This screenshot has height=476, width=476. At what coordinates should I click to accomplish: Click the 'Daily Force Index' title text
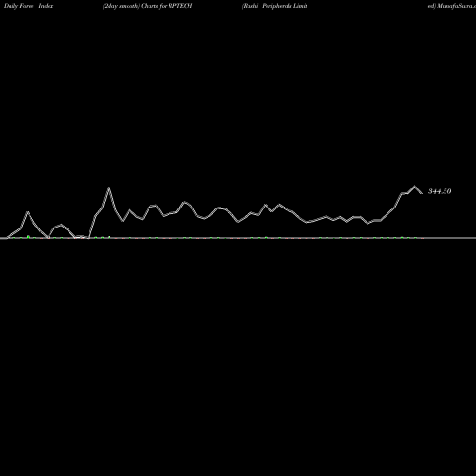(x=29, y=6)
